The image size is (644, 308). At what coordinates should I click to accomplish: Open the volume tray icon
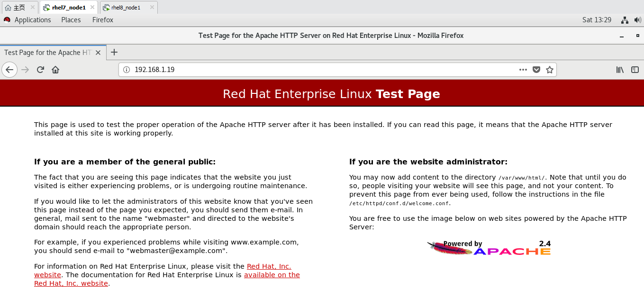click(x=638, y=20)
